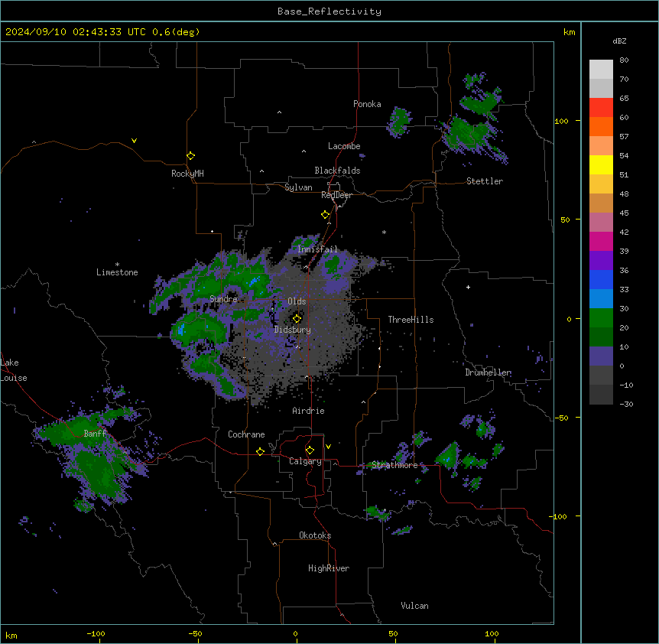Pick the 36 dBZ blue legend swatch
Screen dimensions: 659x644
601,279
